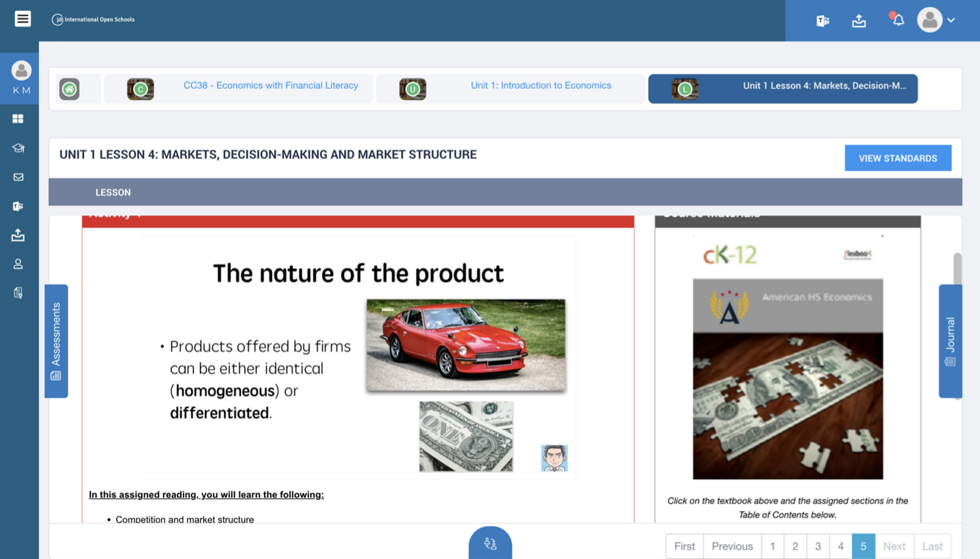Select the Unit 1 Lesson 4 breadcrumb tab
Image resolution: width=980 pixels, height=559 pixels.
point(783,89)
